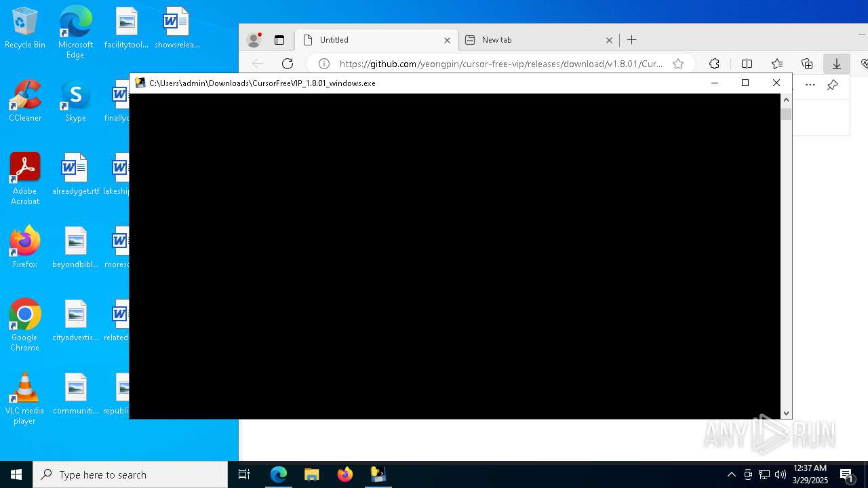Click the console window's title bar icon
The image size is (868, 488).
point(140,83)
